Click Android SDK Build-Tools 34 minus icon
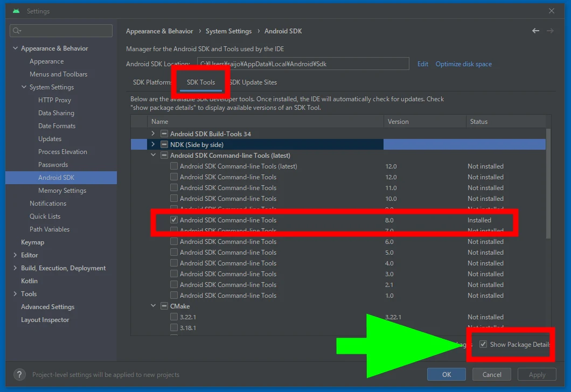This screenshot has height=392, width=571. click(x=164, y=134)
